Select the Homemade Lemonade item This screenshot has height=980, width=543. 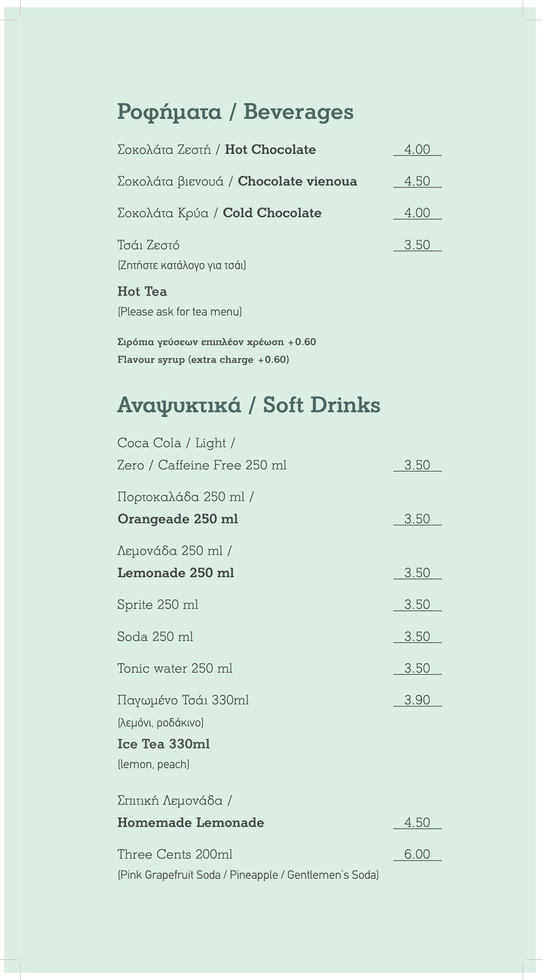(x=191, y=822)
